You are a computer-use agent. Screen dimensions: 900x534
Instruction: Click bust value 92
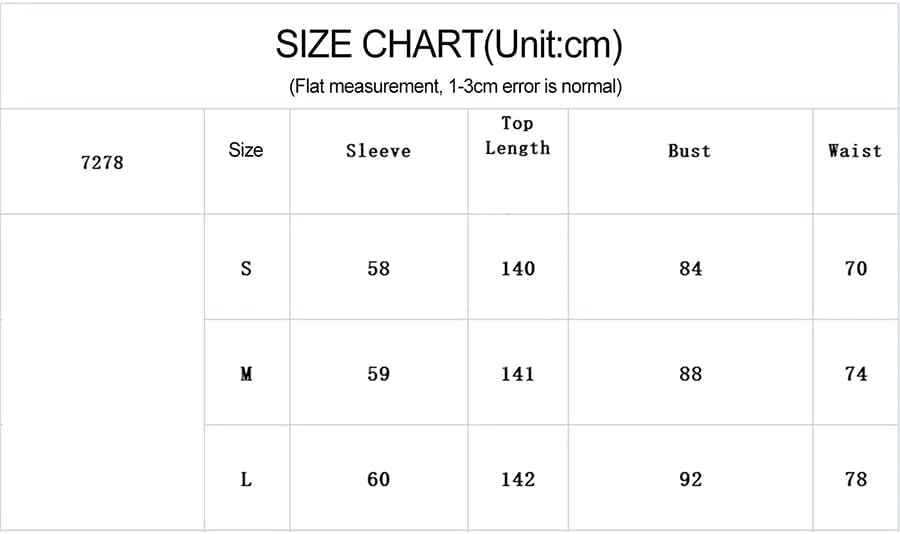[691, 479]
